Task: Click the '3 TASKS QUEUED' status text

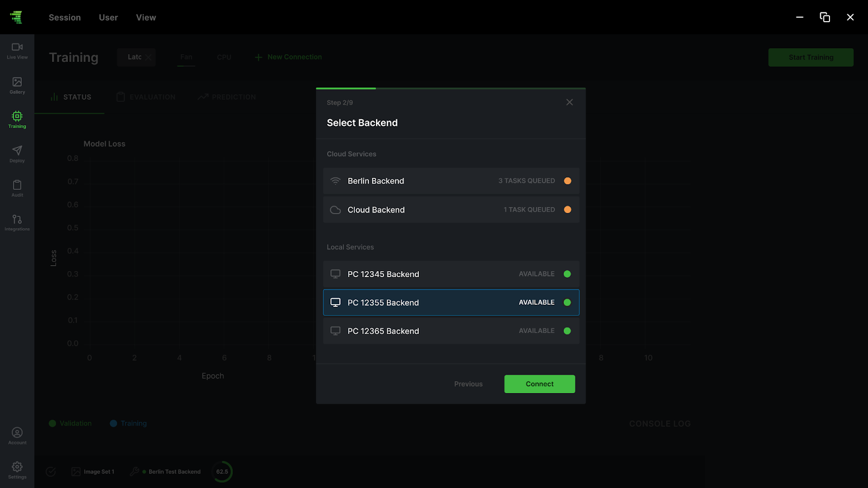Action: pos(527,181)
